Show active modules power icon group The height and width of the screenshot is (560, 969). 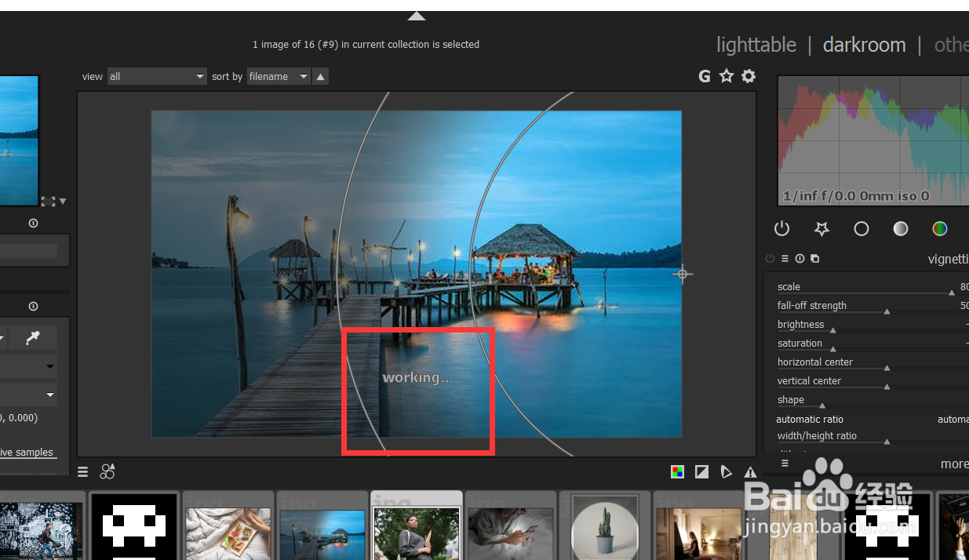(x=781, y=228)
